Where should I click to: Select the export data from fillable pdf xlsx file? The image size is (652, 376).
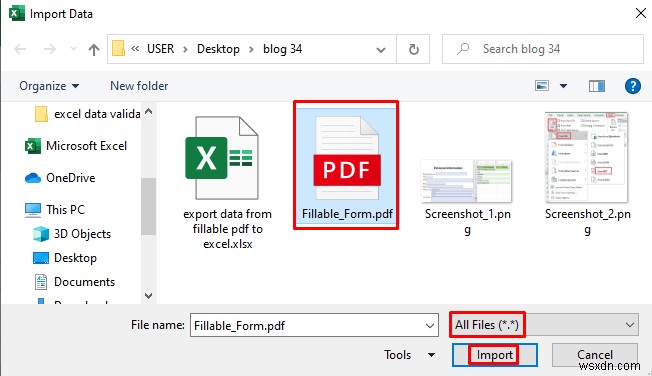[x=227, y=182]
